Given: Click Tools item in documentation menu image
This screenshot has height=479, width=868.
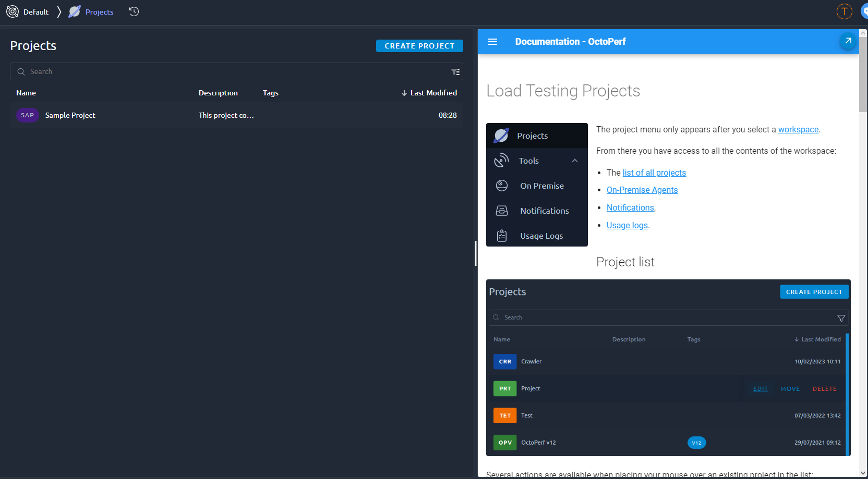Looking at the screenshot, I should point(537,161).
